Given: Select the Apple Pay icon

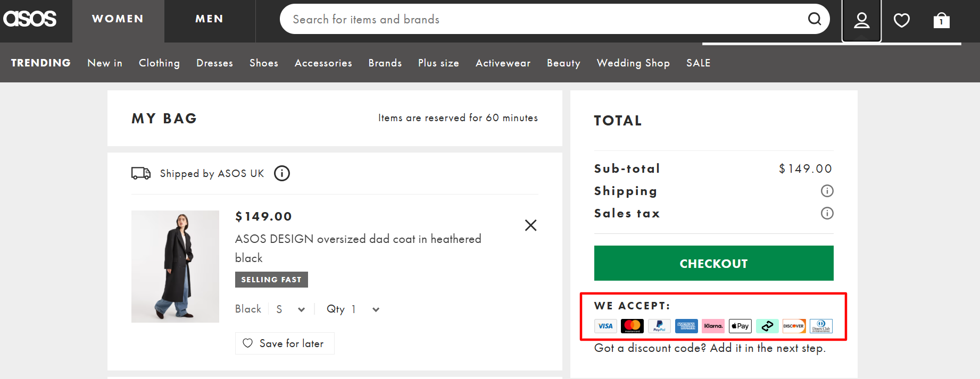Looking at the screenshot, I should pos(740,326).
